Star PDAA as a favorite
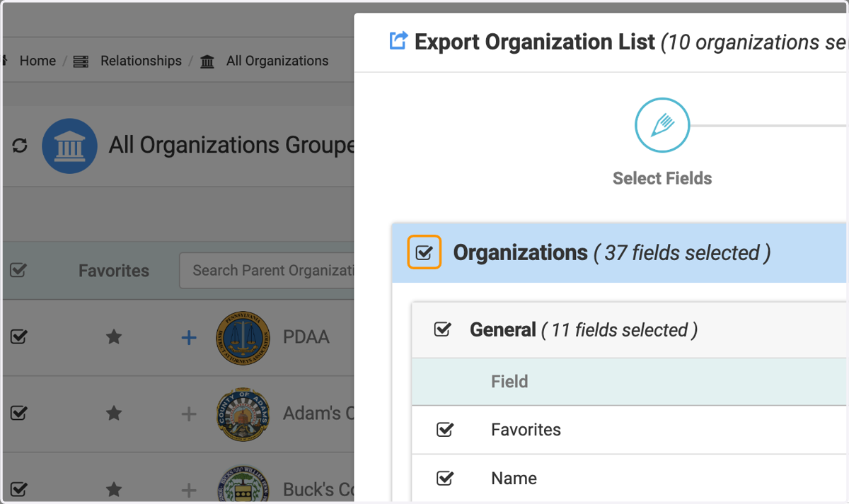 pyautogui.click(x=114, y=337)
